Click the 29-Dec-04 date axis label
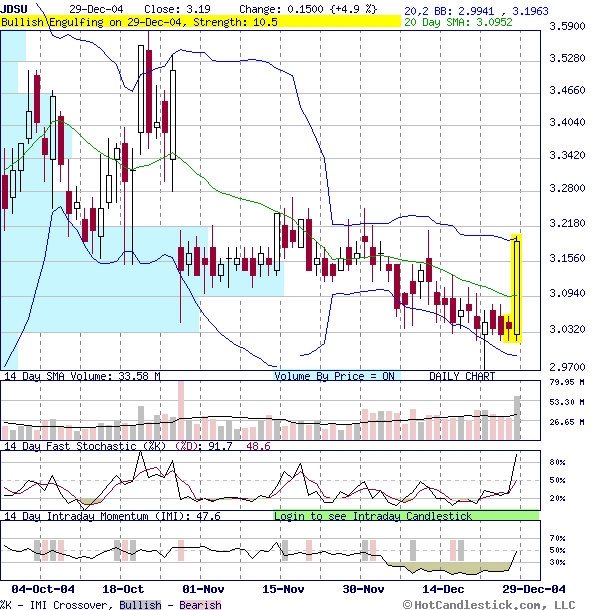Viewport: 600px width, 610px height. 534,589
